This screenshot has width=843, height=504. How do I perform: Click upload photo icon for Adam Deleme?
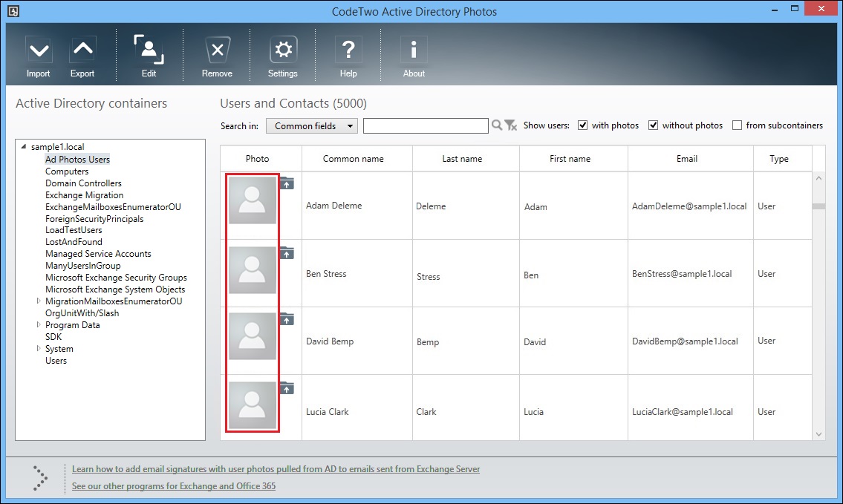pos(287,184)
